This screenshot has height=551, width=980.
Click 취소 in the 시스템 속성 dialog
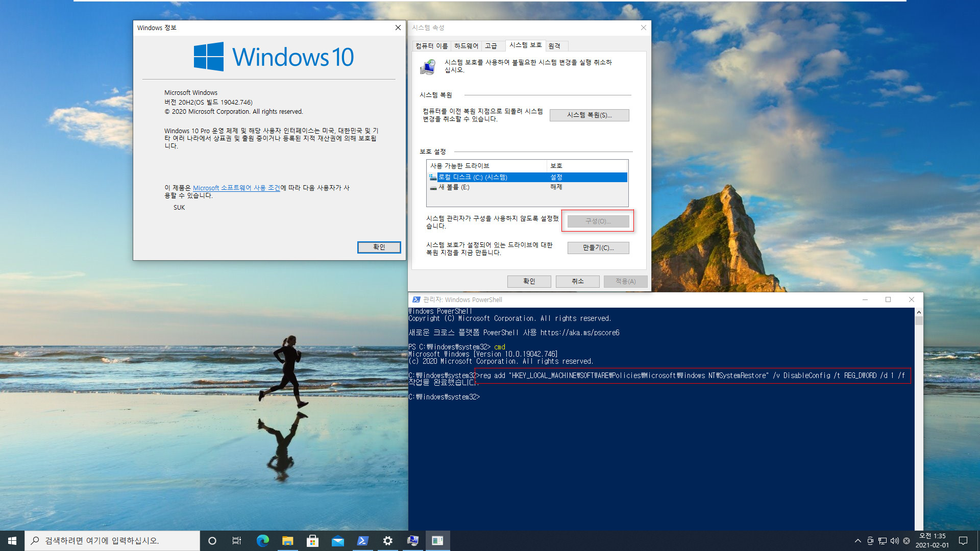pos(577,281)
